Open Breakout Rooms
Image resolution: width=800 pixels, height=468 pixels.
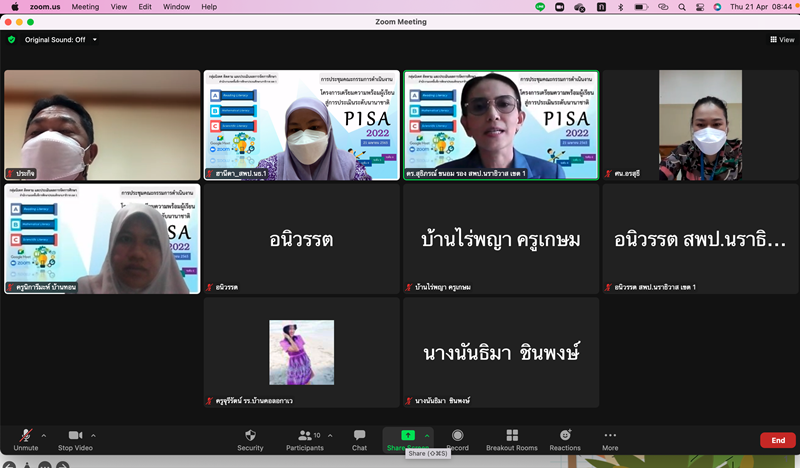click(512, 436)
